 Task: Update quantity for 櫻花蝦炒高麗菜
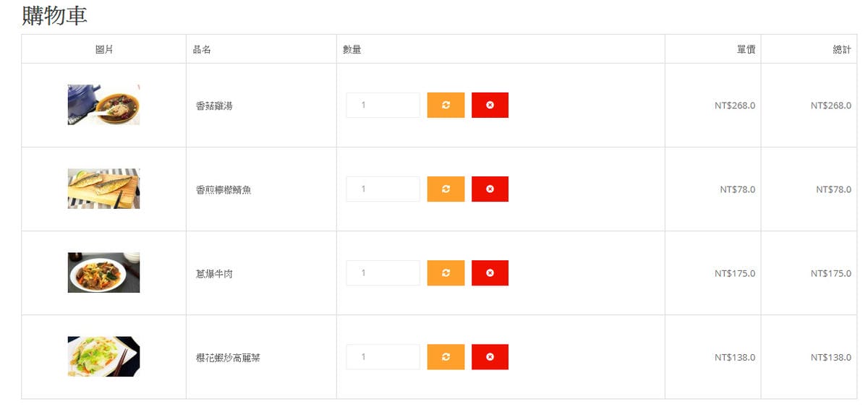click(x=446, y=356)
